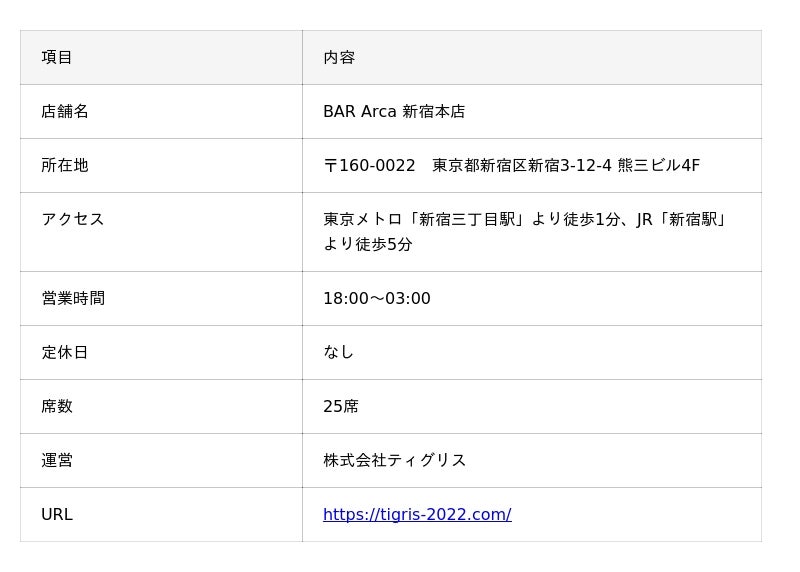The width and height of the screenshot is (800, 572).
Task: Click the より徒歩5分 second line
Action: pyautogui.click(x=368, y=244)
